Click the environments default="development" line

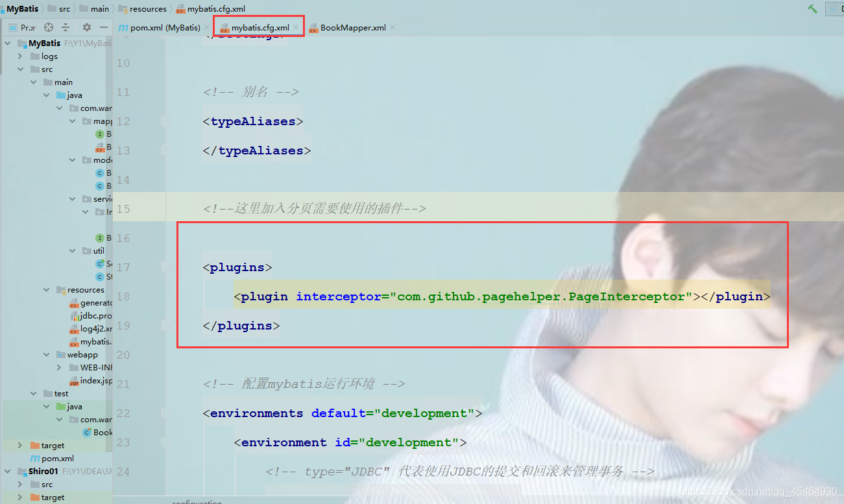point(343,413)
